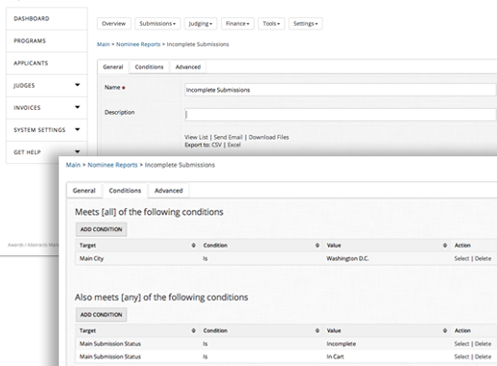Expand the Invoices sidebar menu arrow
The width and height of the screenshot is (497, 366).
77,107
